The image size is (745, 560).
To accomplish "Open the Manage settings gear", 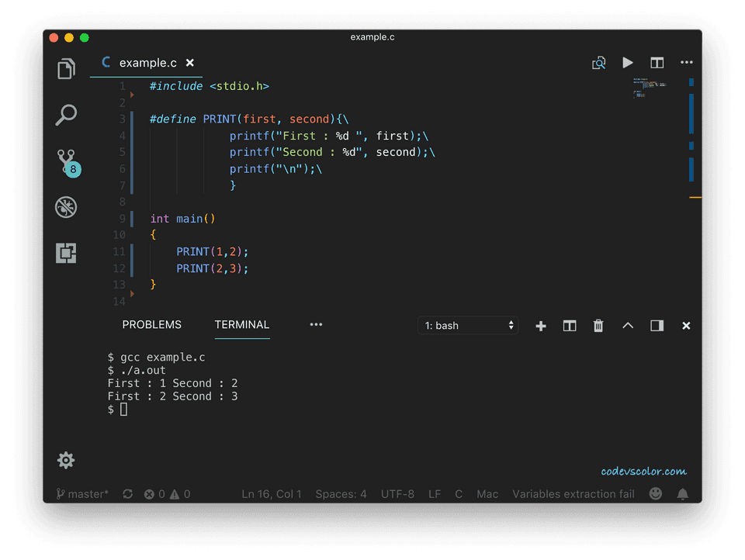I will (x=67, y=460).
